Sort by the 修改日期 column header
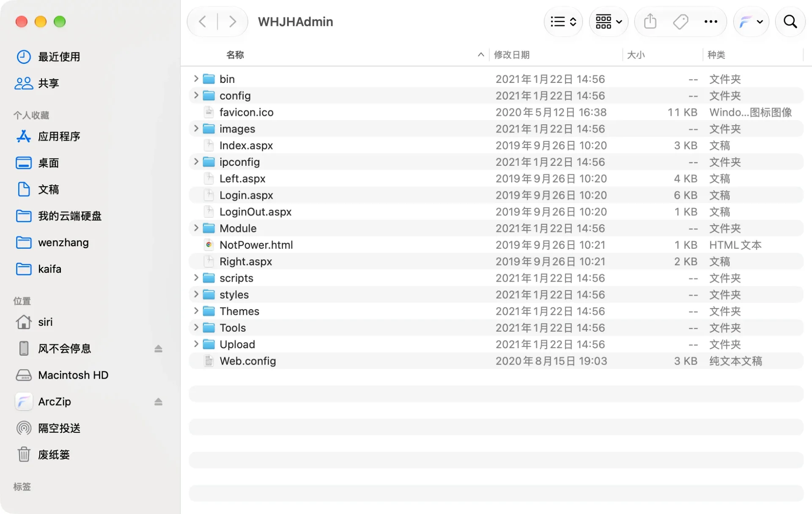 pos(512,55)
